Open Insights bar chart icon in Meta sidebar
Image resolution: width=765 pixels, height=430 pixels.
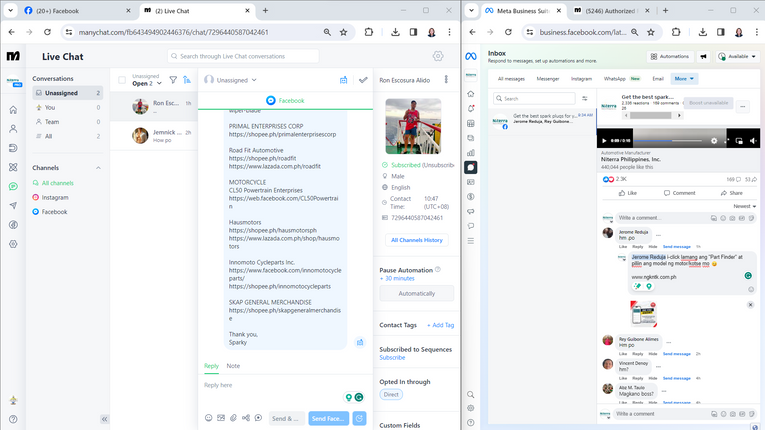[x=470, y=153]
